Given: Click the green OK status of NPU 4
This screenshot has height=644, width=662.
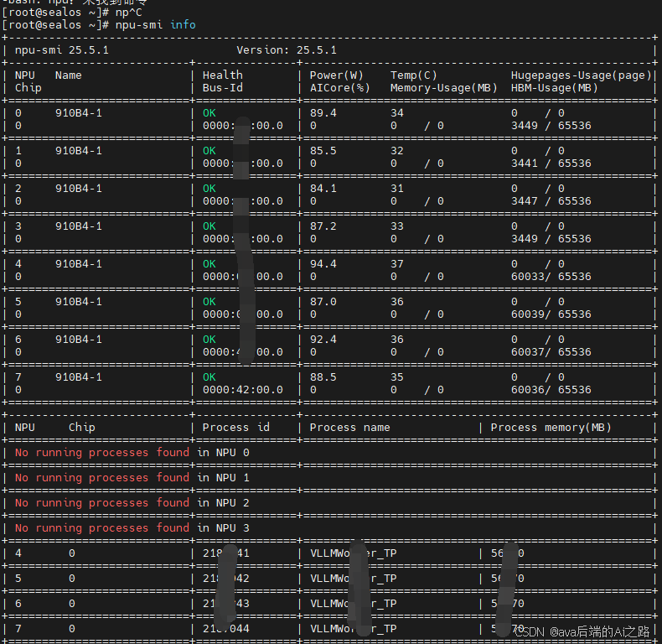Looking at the screenshot, I should 209,264.
